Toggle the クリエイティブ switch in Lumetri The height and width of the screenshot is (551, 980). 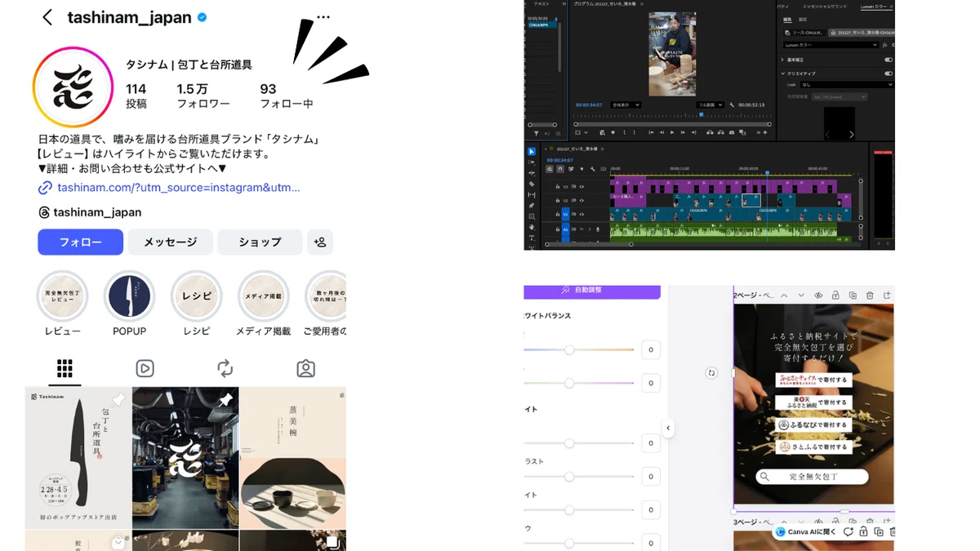point(889,73)
